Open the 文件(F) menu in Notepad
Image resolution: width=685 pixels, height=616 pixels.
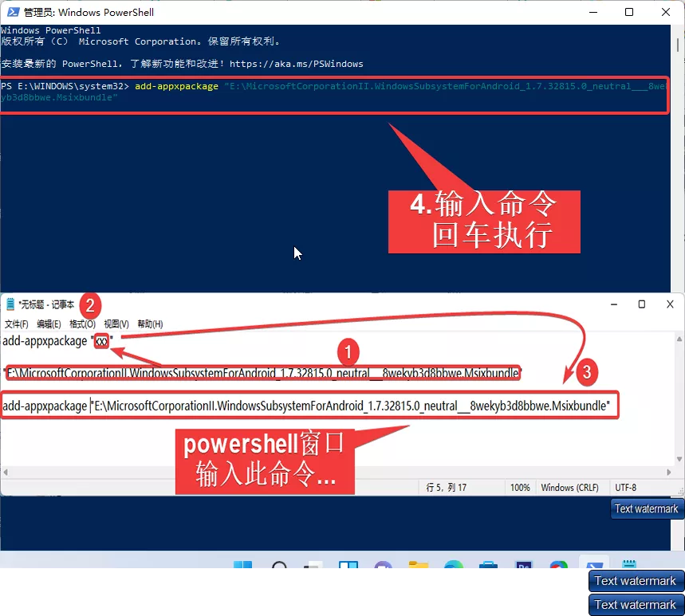[x=16, y=324]
